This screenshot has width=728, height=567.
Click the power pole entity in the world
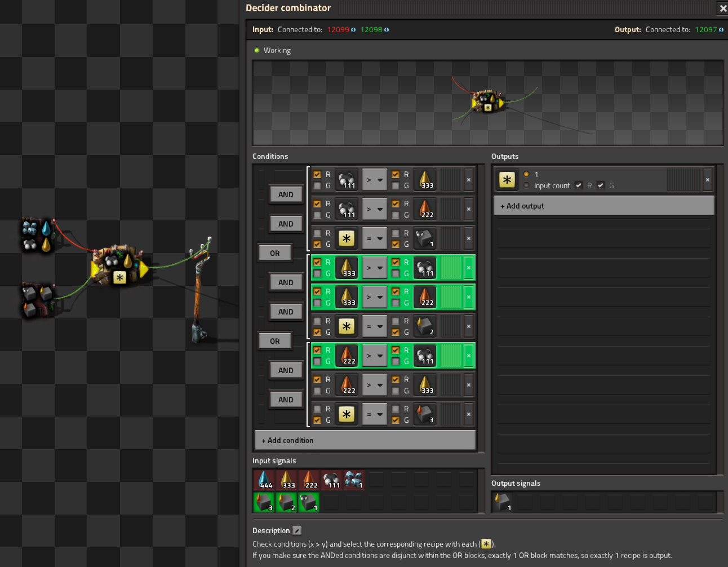[200, 290]
